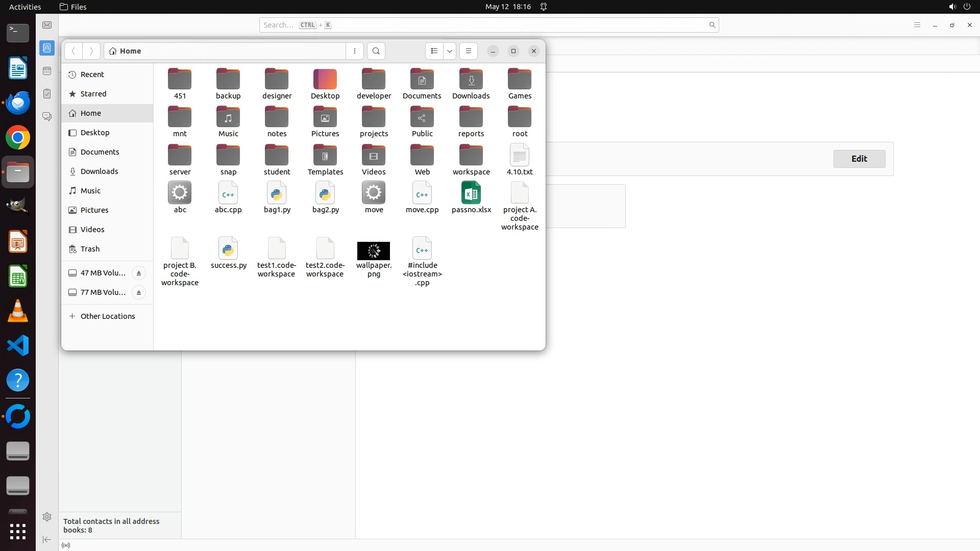Select the wallpaper.png thumbnail

click(374, 251)
